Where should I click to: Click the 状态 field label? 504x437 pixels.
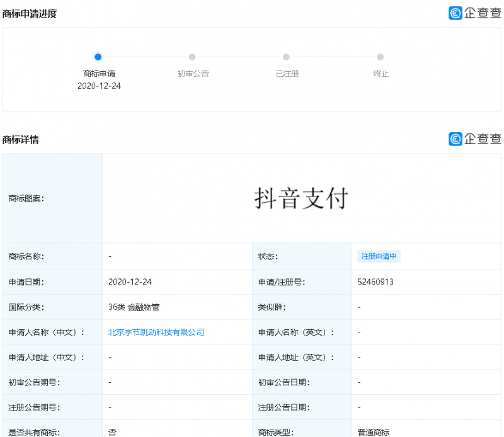point(268,256)
